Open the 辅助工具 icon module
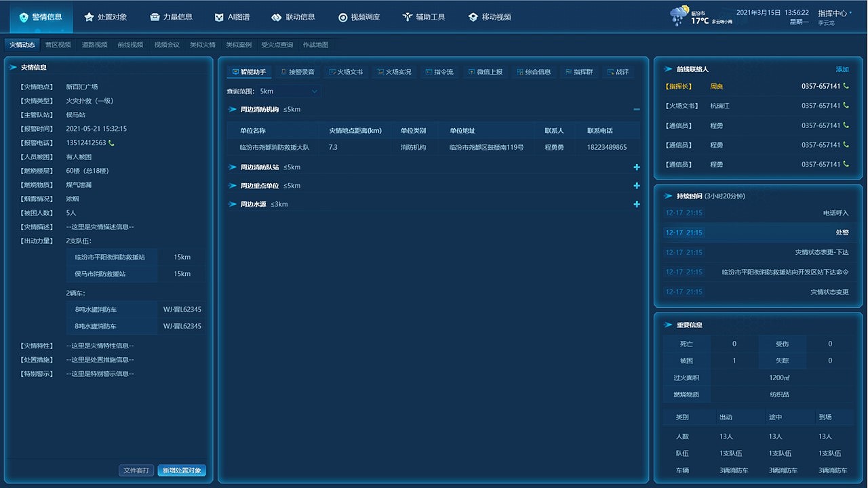 (x=424, y=17)
